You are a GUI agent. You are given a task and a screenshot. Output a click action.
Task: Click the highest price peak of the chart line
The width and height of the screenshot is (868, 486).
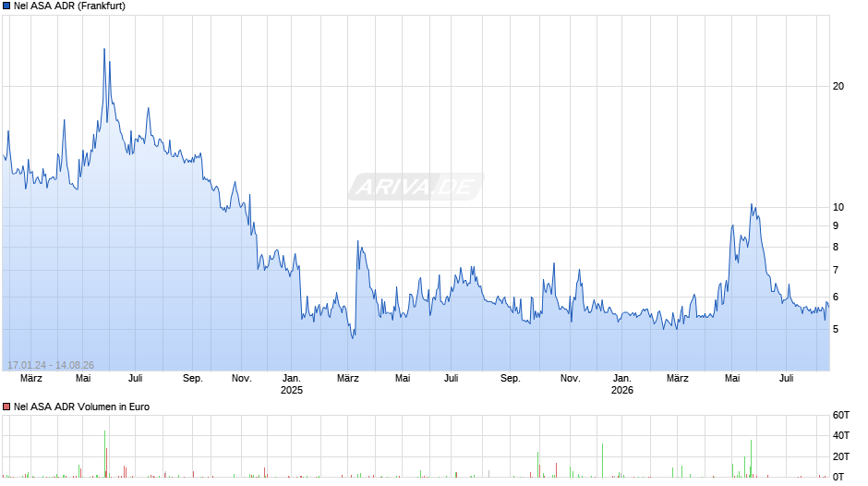(104, 49)
